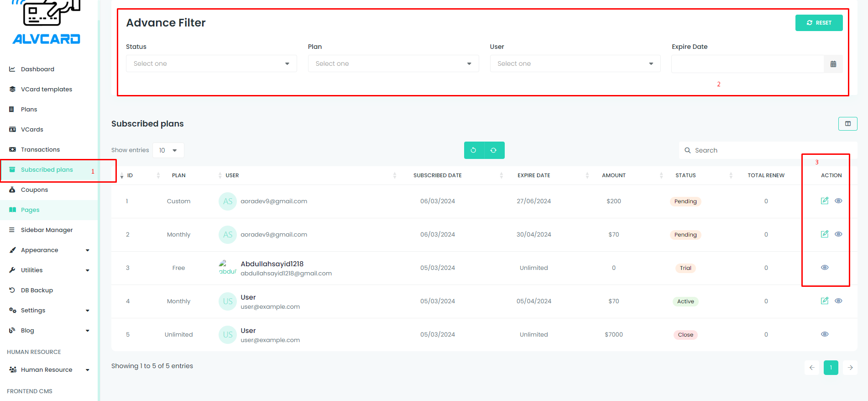Viewport: 868px width, 401px height.
Task: Click the Expire Date input field
Action: pos(748,64)
